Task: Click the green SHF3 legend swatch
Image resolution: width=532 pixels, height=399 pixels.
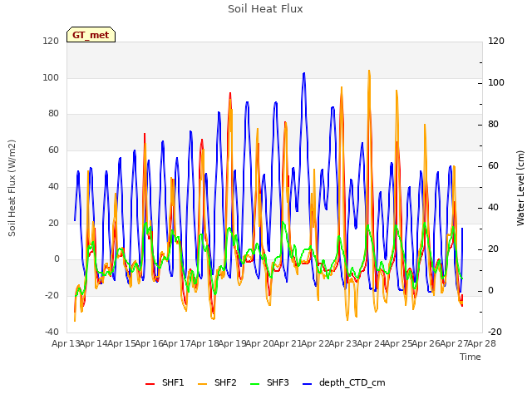Action: pyautogui.click(x=254, y=384)
